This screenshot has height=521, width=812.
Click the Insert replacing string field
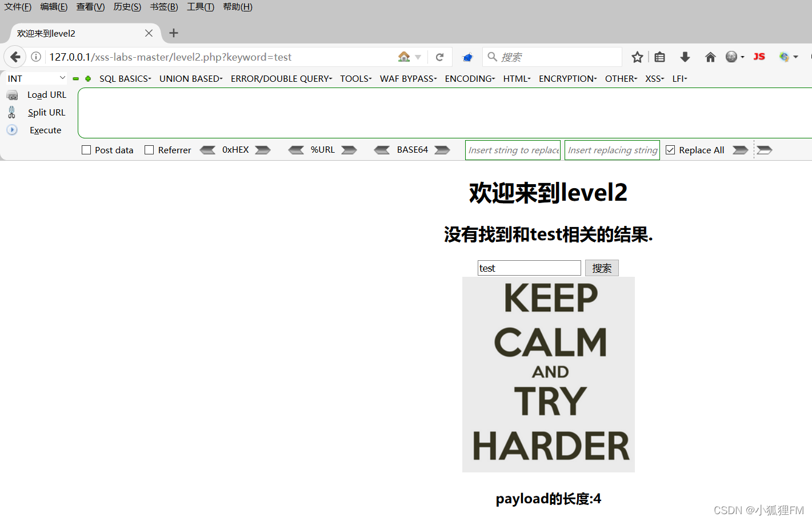[x=612, y=150]
